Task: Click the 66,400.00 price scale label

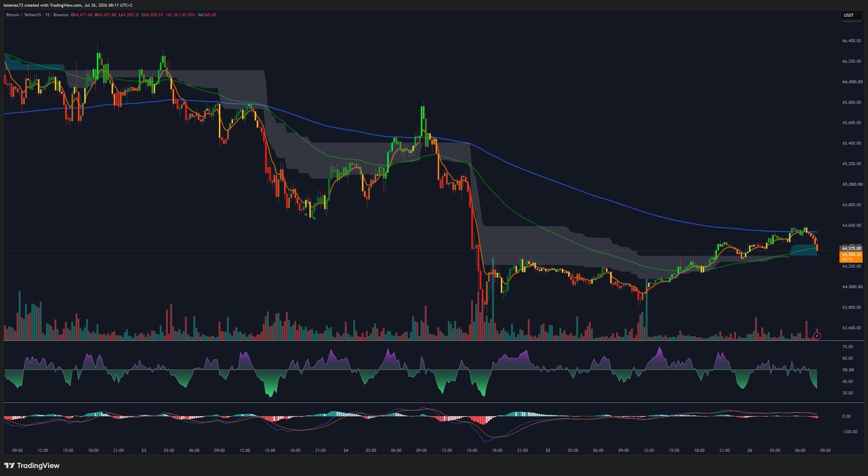Action: [x=851, y=41]
